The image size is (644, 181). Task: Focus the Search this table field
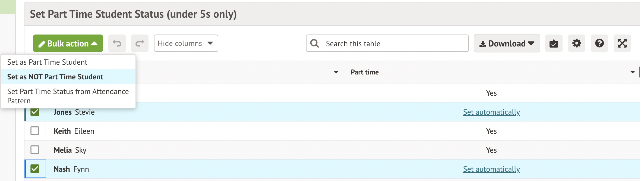tap(394, 43)
